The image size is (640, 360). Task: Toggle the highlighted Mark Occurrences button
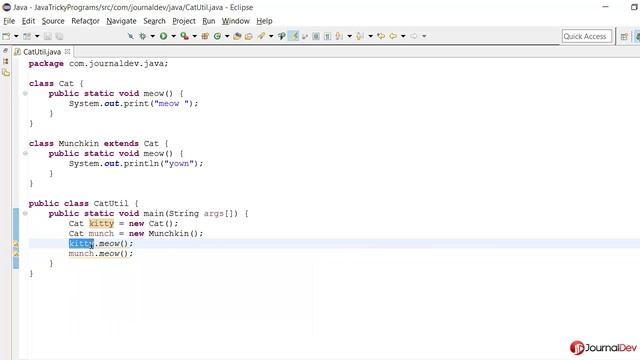293,36
